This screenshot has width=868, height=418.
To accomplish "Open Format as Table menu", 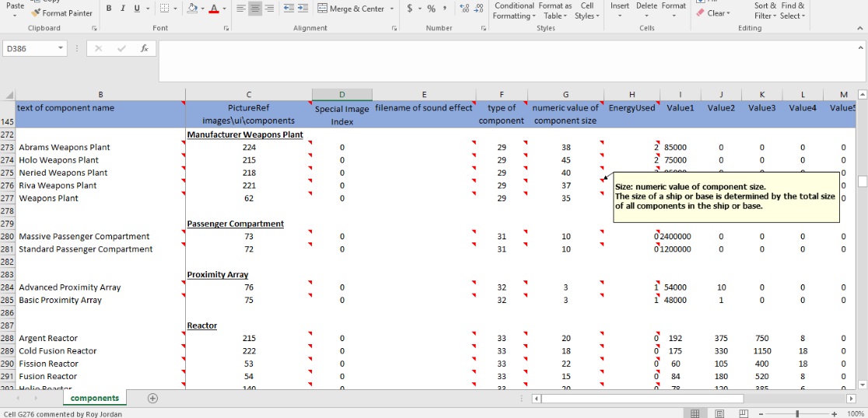I will [x=555, y=11].
